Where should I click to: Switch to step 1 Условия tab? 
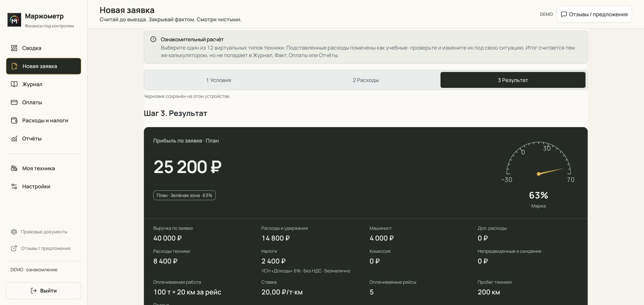tap(219, 80)
